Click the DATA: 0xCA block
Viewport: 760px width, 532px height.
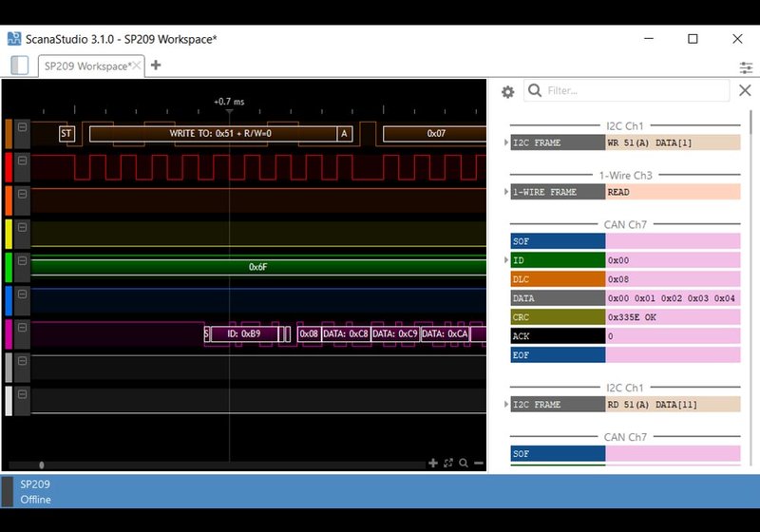coord(445,333)
